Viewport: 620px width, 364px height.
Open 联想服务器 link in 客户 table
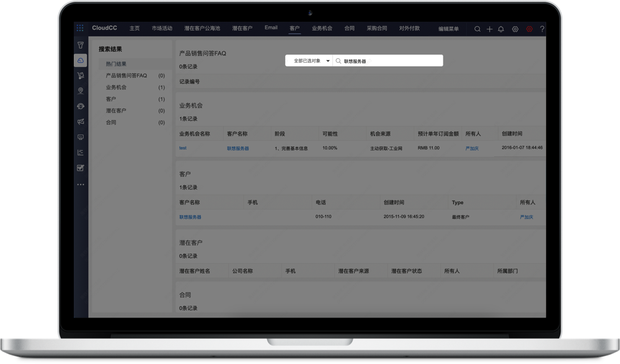190,217
